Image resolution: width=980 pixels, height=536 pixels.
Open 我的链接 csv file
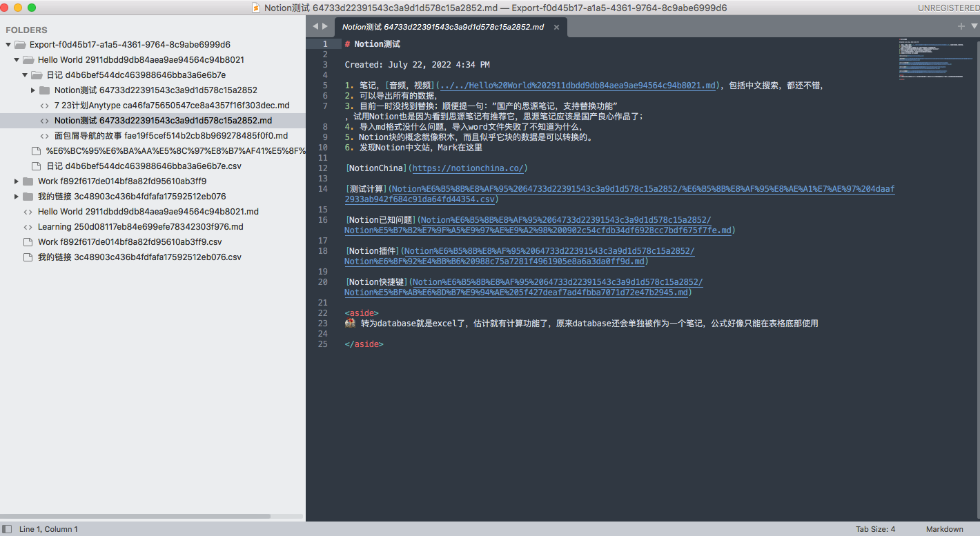(x=139, y=257)
